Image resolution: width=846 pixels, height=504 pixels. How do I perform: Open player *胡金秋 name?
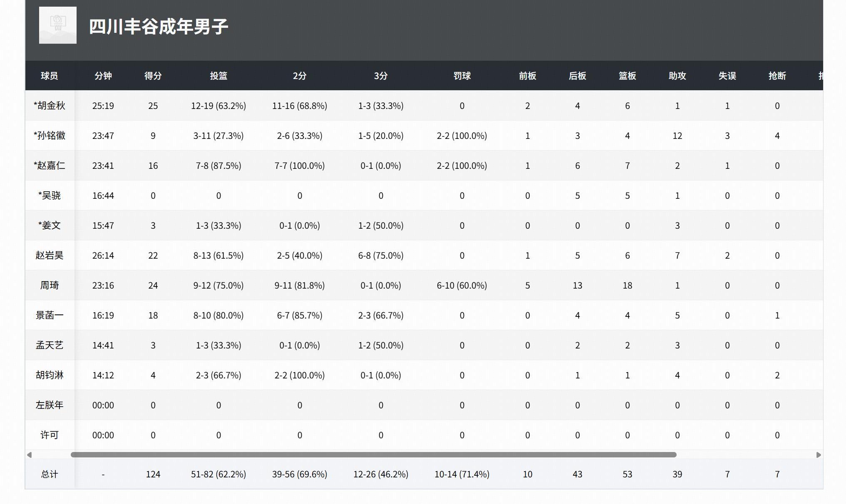(49, 106)
